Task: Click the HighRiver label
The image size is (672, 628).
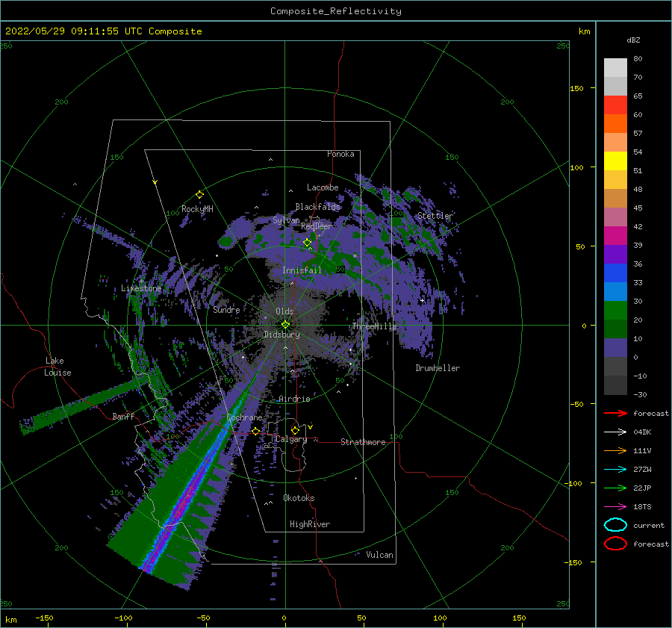Action: (x=310, y=524)
